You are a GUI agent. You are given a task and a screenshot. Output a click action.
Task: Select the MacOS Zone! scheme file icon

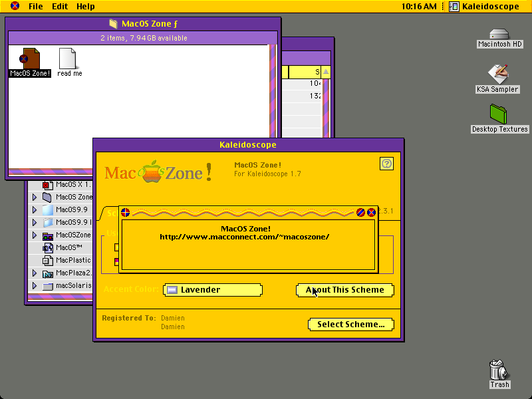point(30,59)
